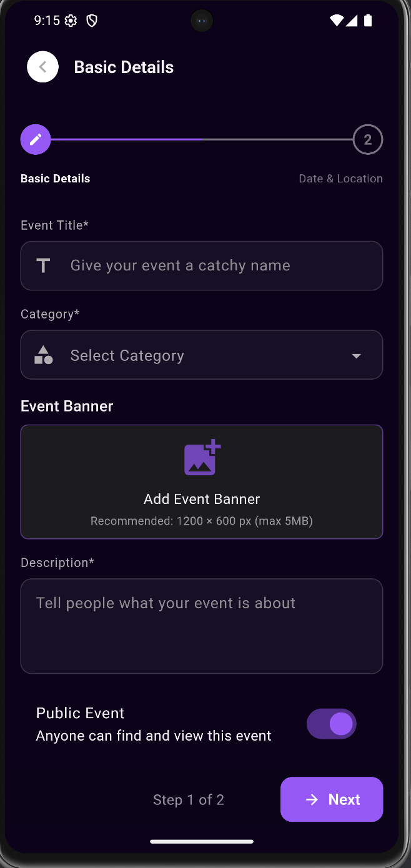Tap the add image icon in Event Banner
The height and width of the screenshot is (868, 411).
coord(201,458)
